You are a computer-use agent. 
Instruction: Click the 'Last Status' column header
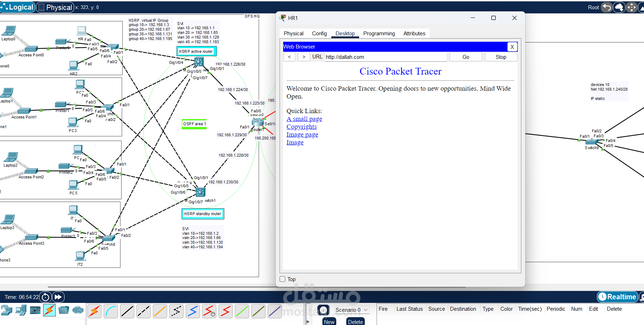[409, 309]
